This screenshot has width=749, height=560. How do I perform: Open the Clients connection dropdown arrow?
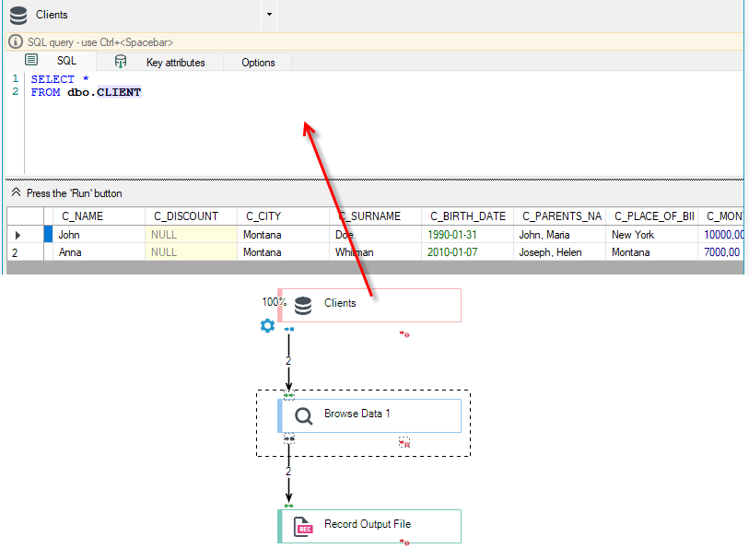point(269,15)
